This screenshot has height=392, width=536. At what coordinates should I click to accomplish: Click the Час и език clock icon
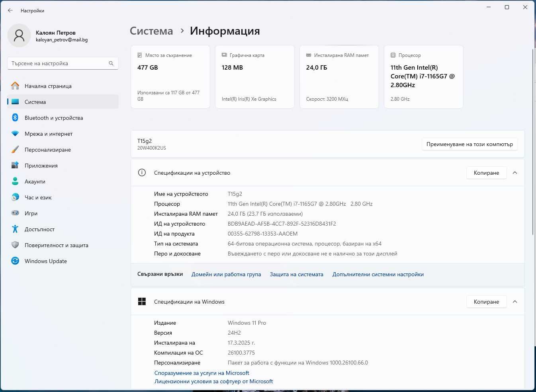(x=15, y=197)
